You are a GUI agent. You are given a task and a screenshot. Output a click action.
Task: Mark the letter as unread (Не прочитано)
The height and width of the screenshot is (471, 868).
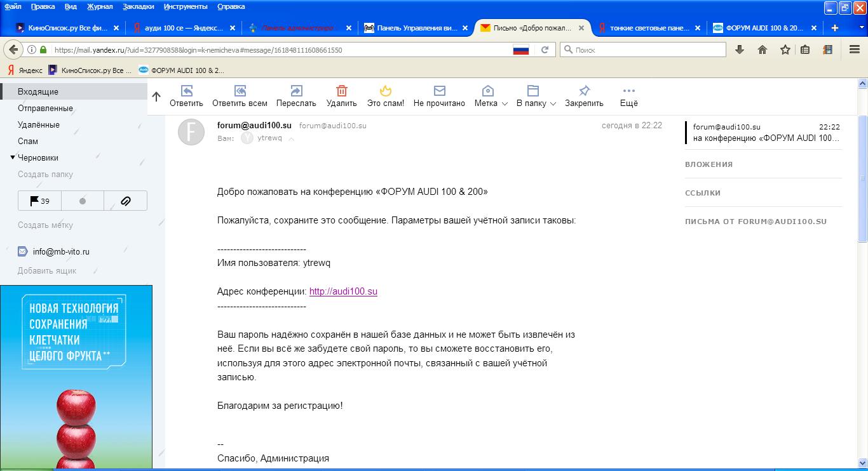pyautogui.click(x=439, y=91)
